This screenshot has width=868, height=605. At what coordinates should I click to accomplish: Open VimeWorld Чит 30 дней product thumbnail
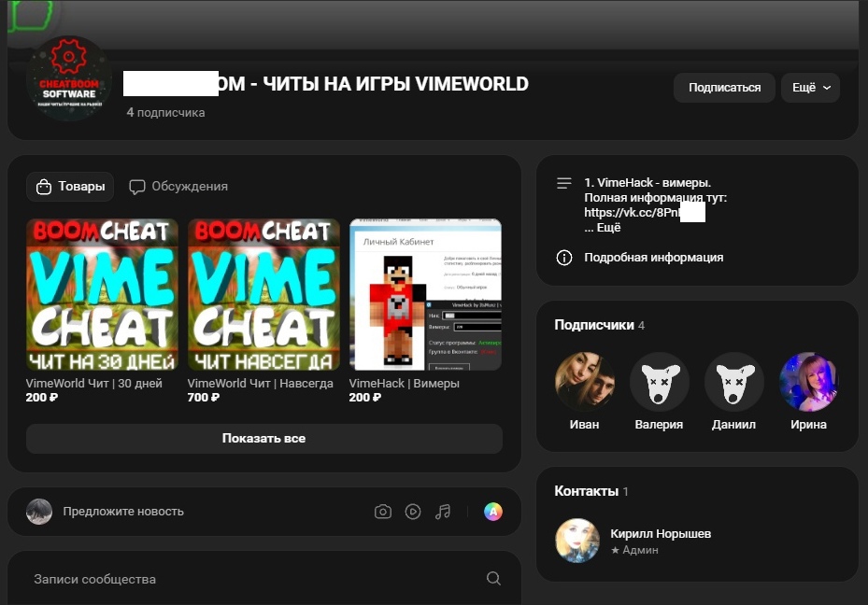coord(102,294)
